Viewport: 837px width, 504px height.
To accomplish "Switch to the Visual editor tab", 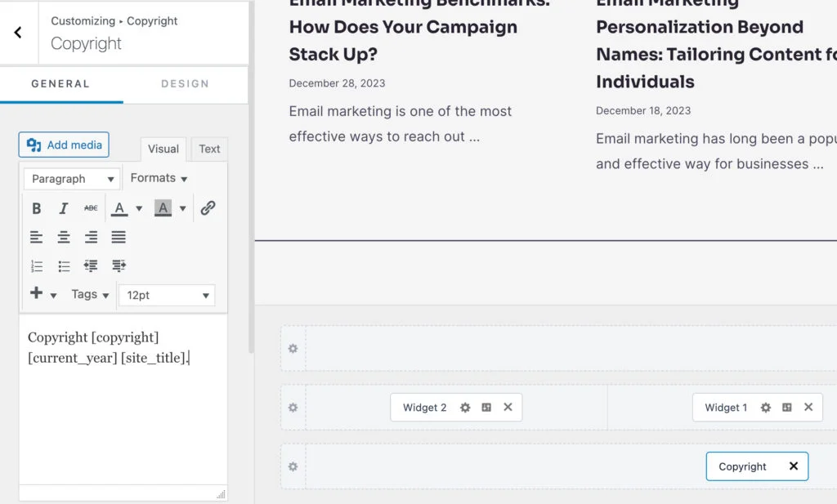I will point(163,149).
